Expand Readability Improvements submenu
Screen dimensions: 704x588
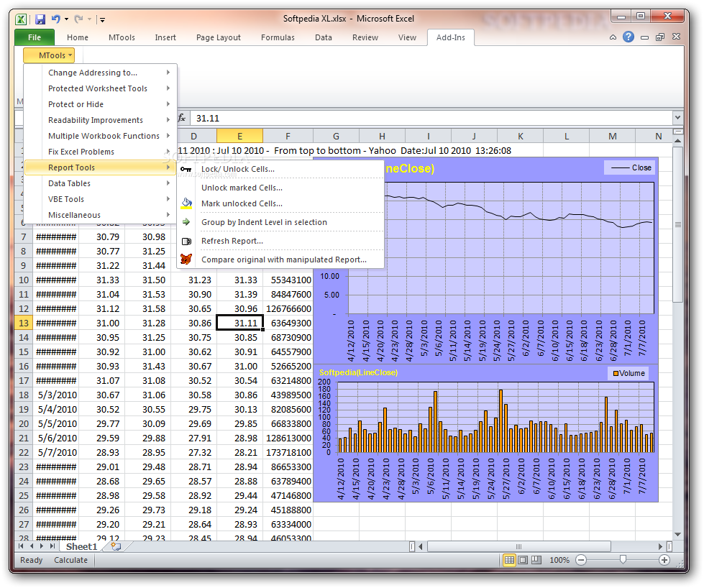pos(101,120)
